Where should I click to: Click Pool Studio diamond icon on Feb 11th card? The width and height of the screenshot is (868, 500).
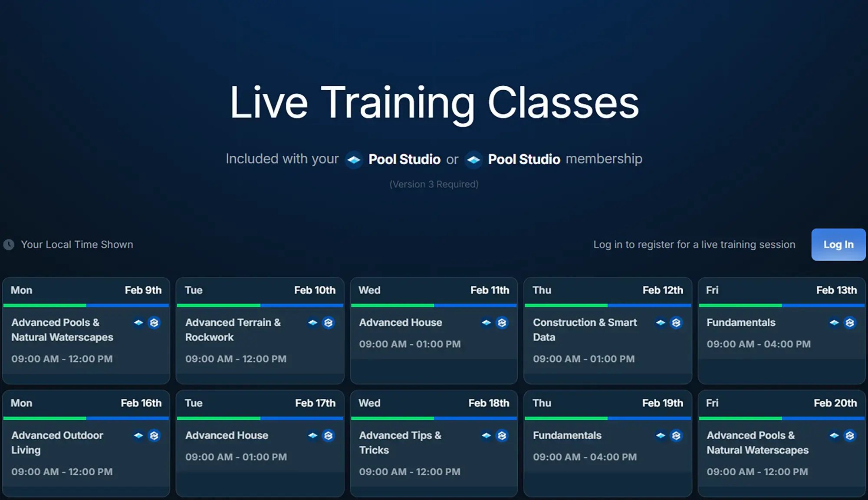point(486,323)
